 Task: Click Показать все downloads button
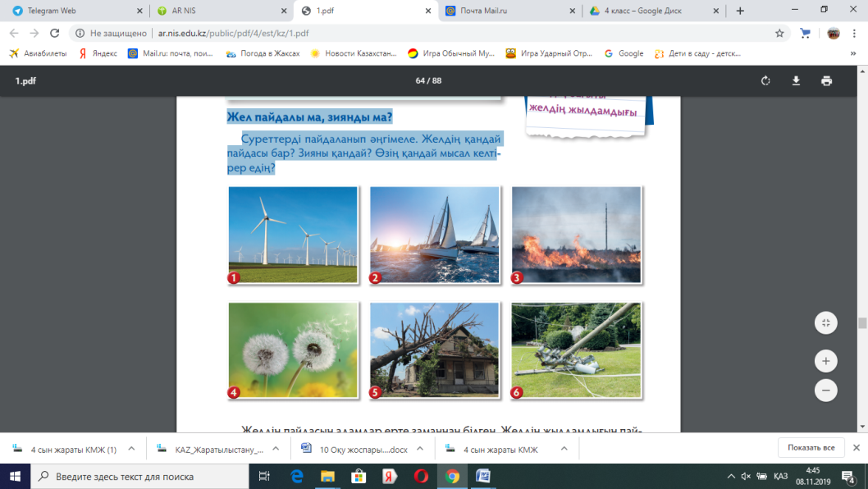pyautogui.click(x=811, y=447)
